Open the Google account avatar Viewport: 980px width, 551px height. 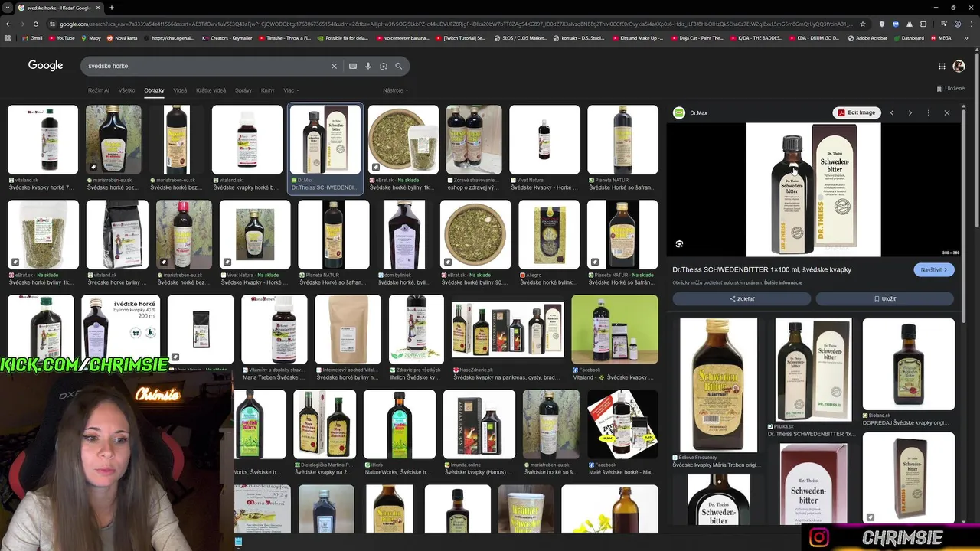(959, 66)
